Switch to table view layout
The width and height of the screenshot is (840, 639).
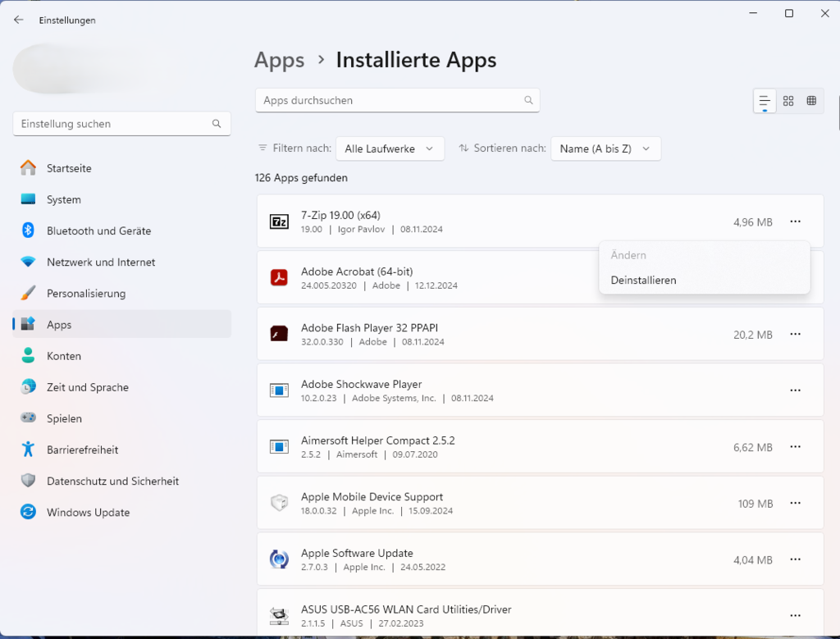point(811,101)
